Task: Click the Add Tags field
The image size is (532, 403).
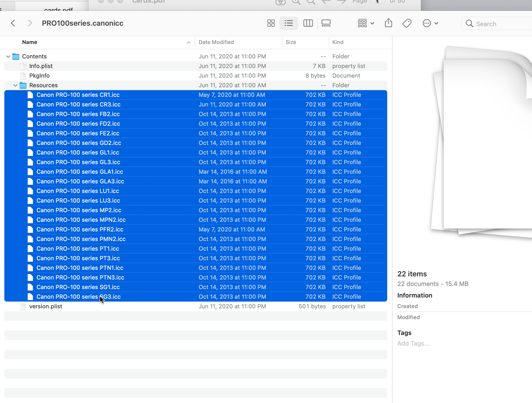Action: (x=413, y=343)
